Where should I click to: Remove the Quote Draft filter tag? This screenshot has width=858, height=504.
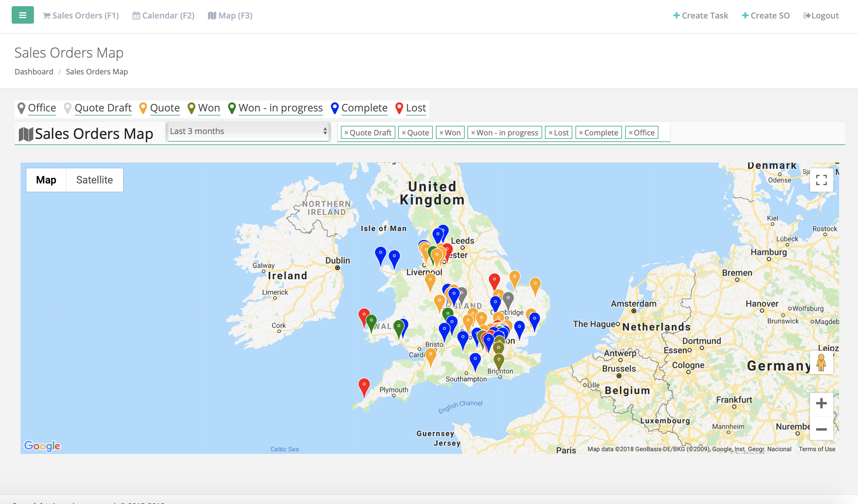(346, 133)
